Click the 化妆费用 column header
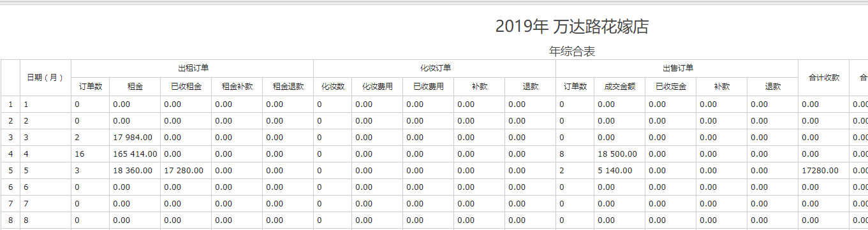Viewport: 868px width, 230px height. [x=378, y=87]
